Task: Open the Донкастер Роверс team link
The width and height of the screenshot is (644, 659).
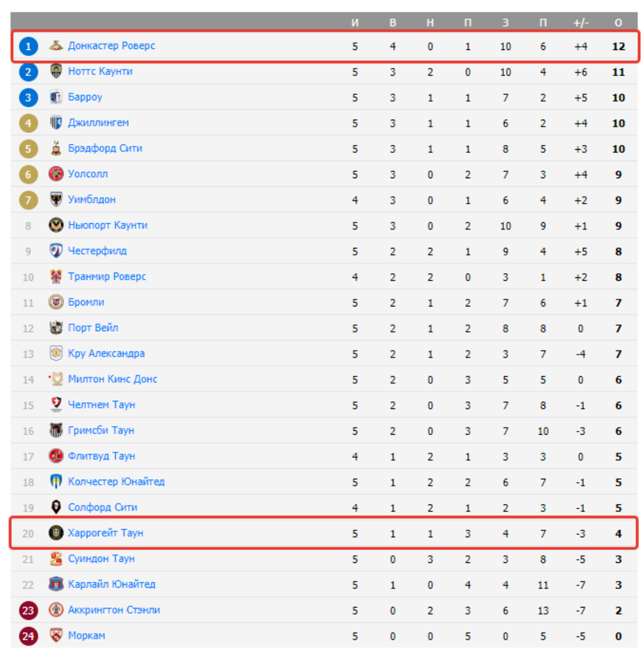Action: (112, 46)
